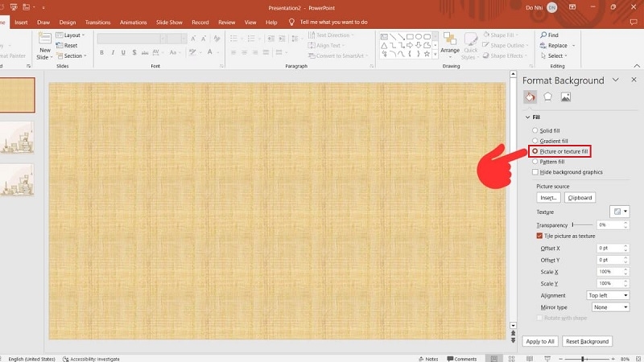The image size is (644, 362).
Task: Click the Text Shadow icon
Action: coord(134,52)
